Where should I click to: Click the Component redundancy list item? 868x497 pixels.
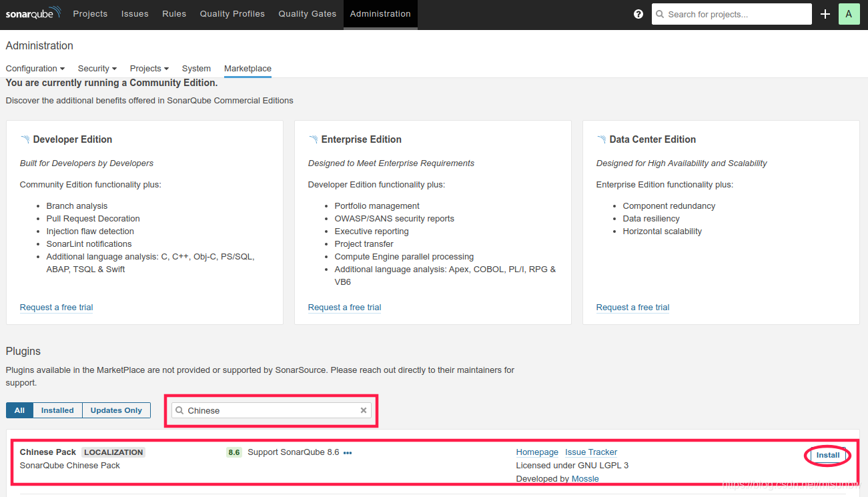click(669, 206)
